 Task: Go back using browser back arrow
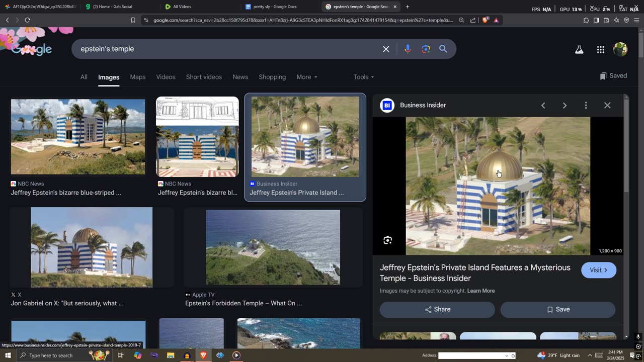click(7, 20)
